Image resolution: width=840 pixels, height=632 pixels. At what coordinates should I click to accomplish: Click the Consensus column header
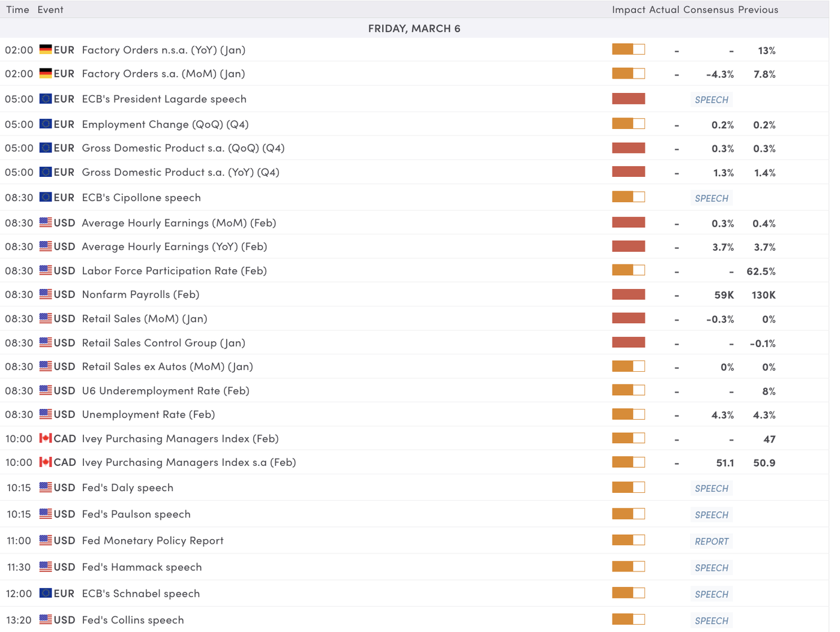709,10
